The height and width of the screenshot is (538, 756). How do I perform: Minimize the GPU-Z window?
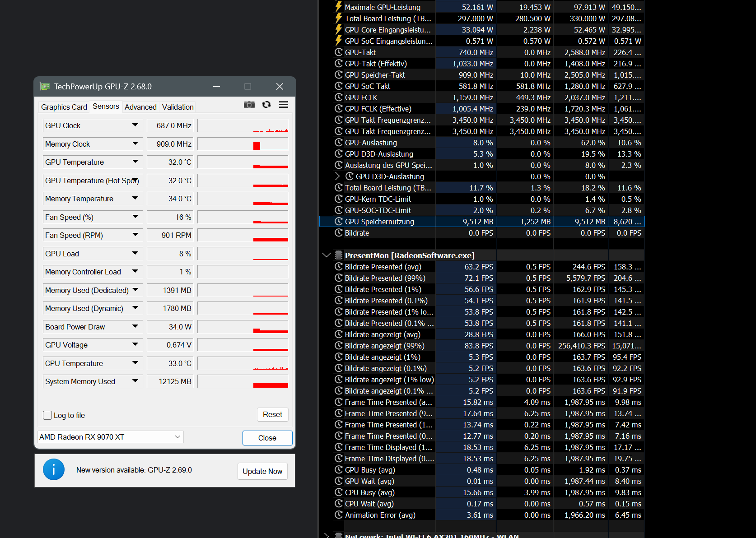tap(217, 86)
